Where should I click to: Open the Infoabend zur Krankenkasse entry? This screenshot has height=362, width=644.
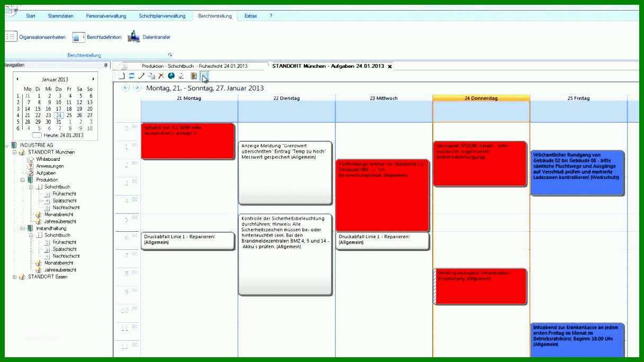578,340
